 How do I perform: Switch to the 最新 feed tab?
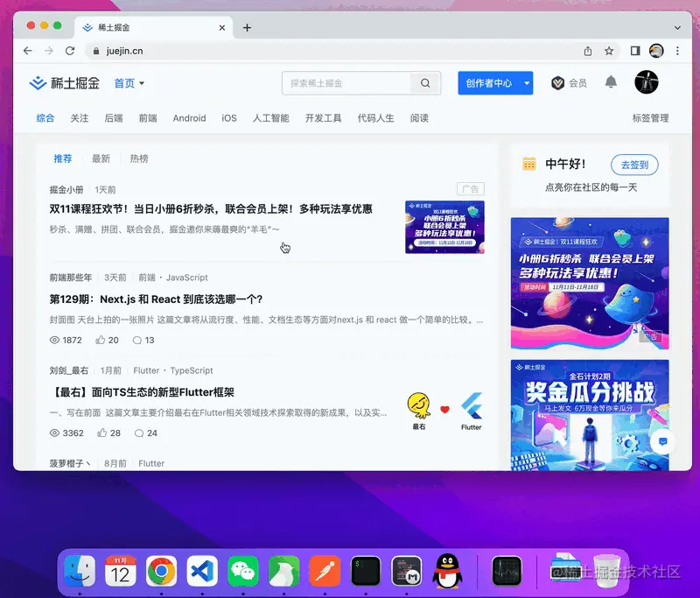click(101, 158)
